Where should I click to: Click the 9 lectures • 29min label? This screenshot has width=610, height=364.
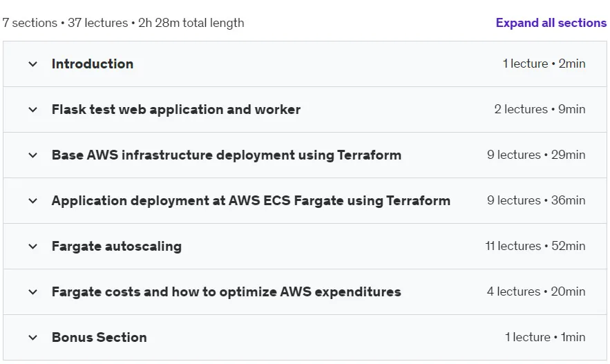point(536,155)
